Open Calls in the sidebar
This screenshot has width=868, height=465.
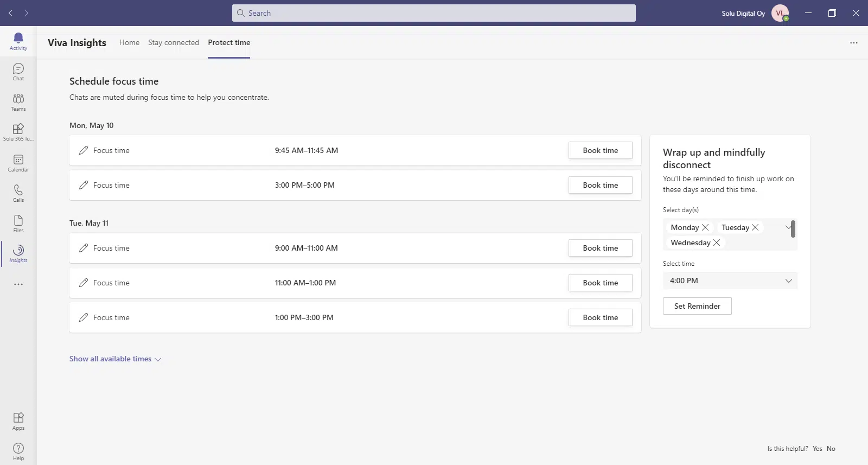click(18, 193)
